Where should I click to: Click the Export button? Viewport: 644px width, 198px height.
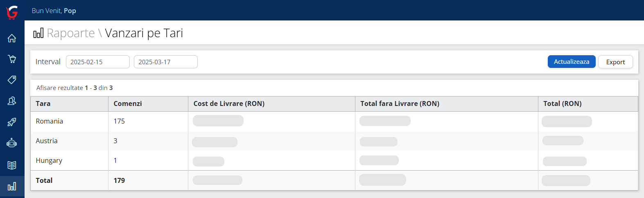pyautogui.click(x=615, y=62)
